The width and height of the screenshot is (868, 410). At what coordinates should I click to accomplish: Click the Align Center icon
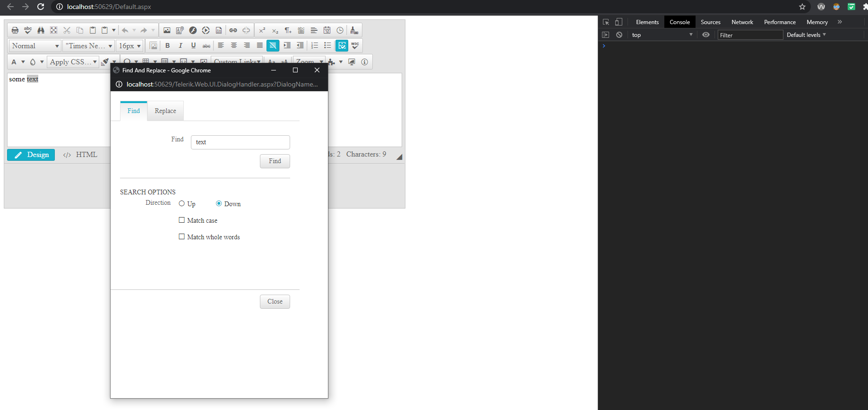click(x=234, y=45)
